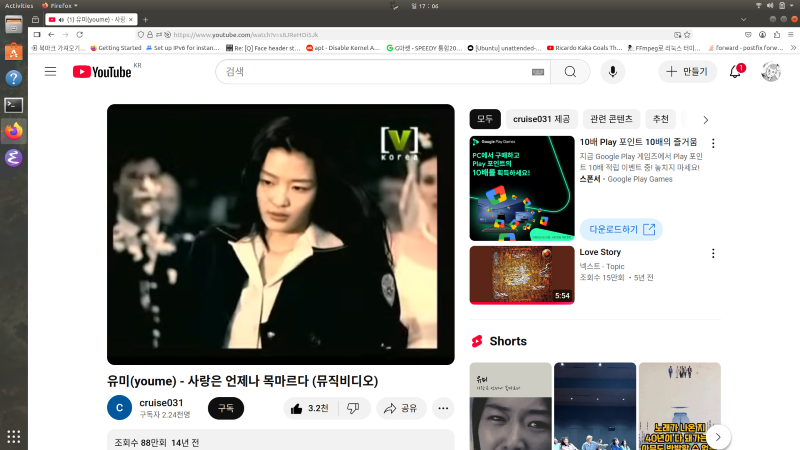Like the video with thumbs up
This screenshot has height=450, width=800.
pos(309,408)
